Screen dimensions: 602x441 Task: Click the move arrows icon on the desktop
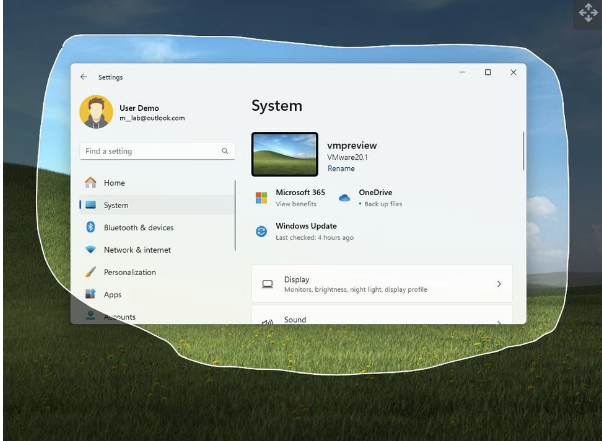[588, 13]
